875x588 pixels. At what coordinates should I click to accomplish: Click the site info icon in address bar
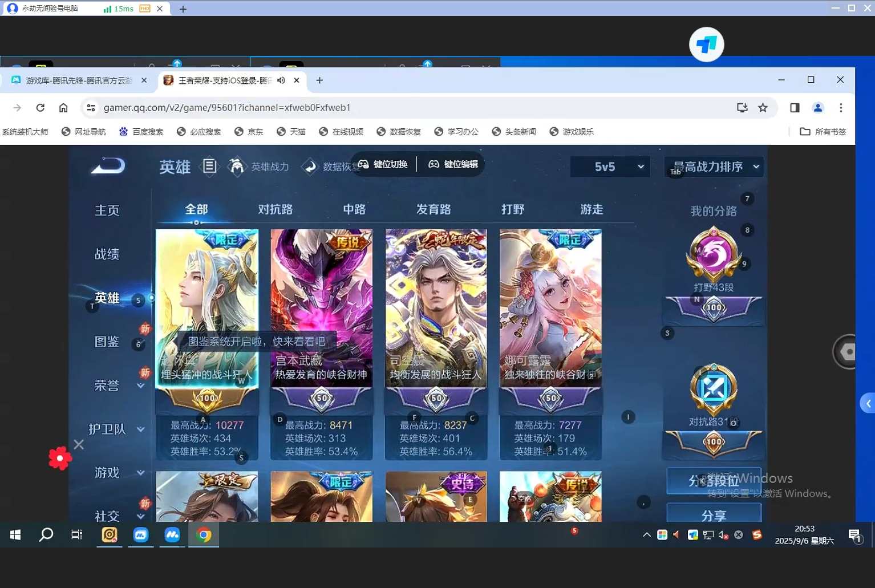tap(91, 108)
